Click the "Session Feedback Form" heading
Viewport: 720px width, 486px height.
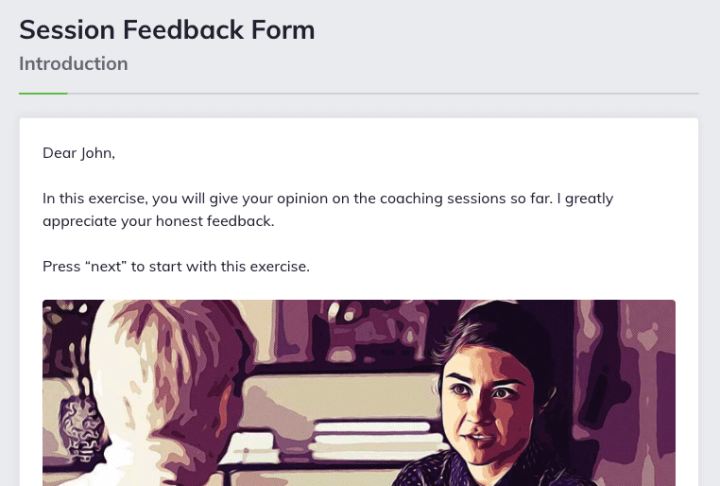coord(167,30)
